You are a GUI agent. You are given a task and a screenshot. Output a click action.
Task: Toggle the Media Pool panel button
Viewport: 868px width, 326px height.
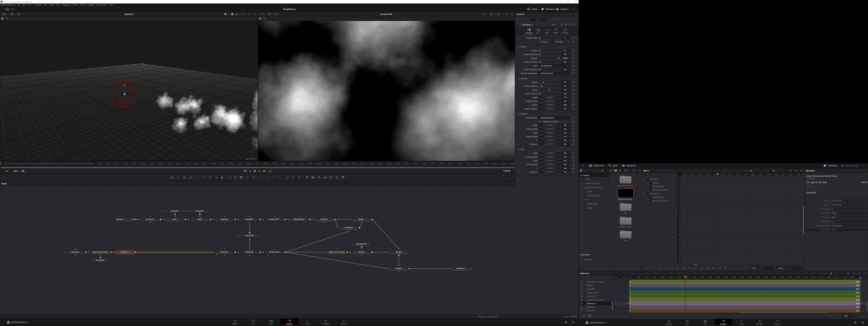[596, 166]
